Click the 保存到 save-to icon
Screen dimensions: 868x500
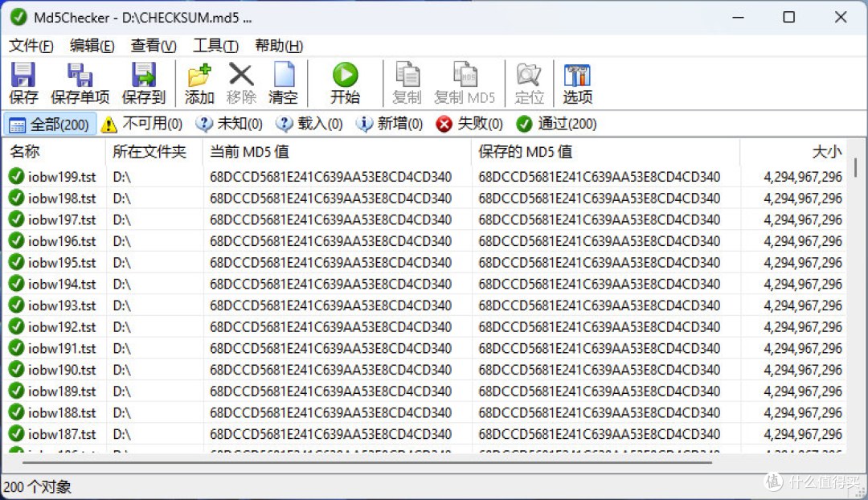point(143,75)
